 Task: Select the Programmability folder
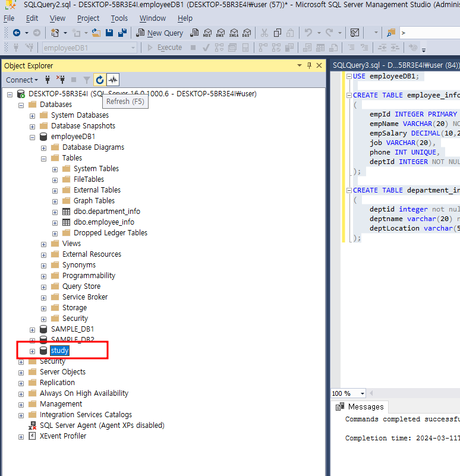pos(89,276)
